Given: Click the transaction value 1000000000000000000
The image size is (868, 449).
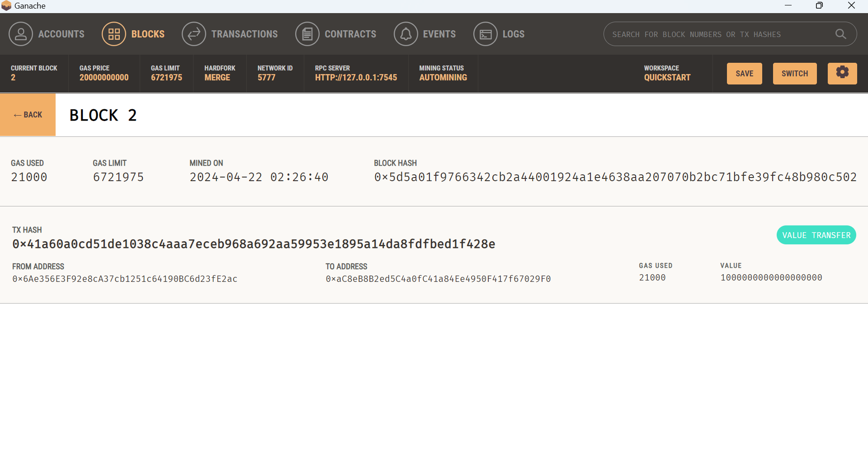Looking at the screenshot, I should tap(771, 277).
